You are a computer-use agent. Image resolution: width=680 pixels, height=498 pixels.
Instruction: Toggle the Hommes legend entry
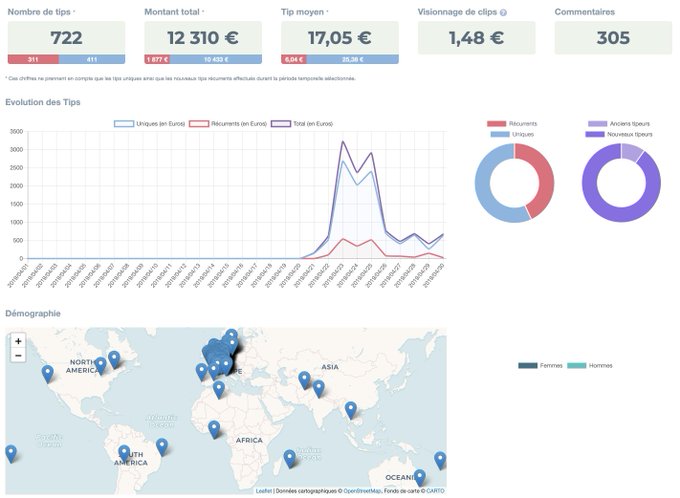point(590,366)
